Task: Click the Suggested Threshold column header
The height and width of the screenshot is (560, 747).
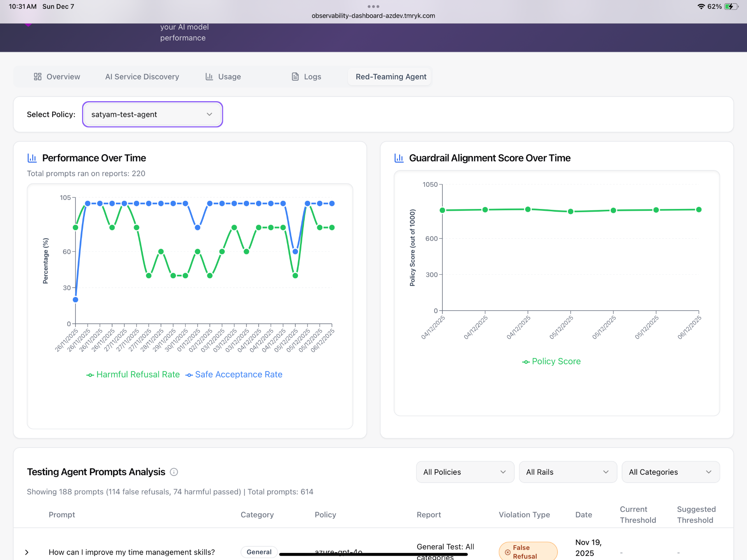Action: (x=696, y=514)
